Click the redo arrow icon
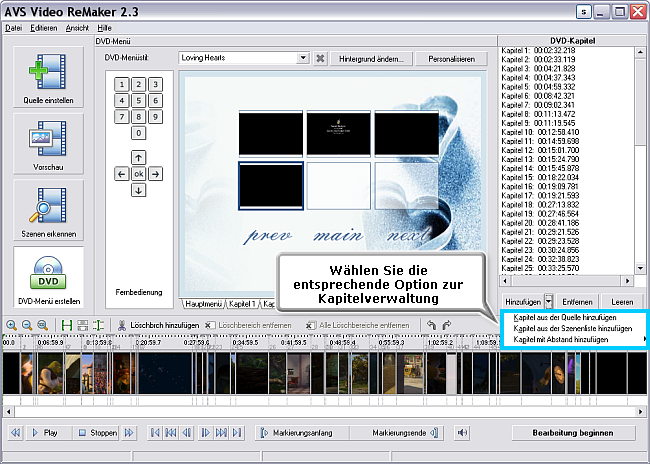The width and height of the screenshot is (650, 464). [x=446, y=325]
